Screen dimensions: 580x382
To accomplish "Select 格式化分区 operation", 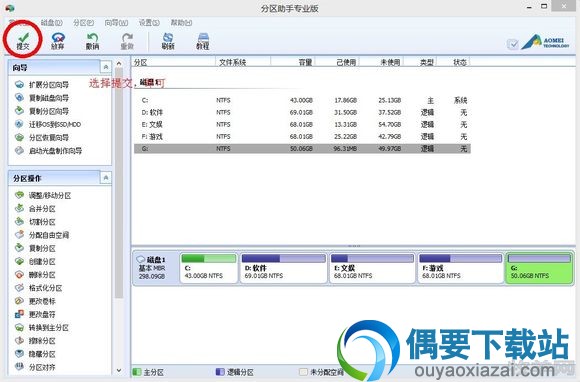I will point(38,288).
